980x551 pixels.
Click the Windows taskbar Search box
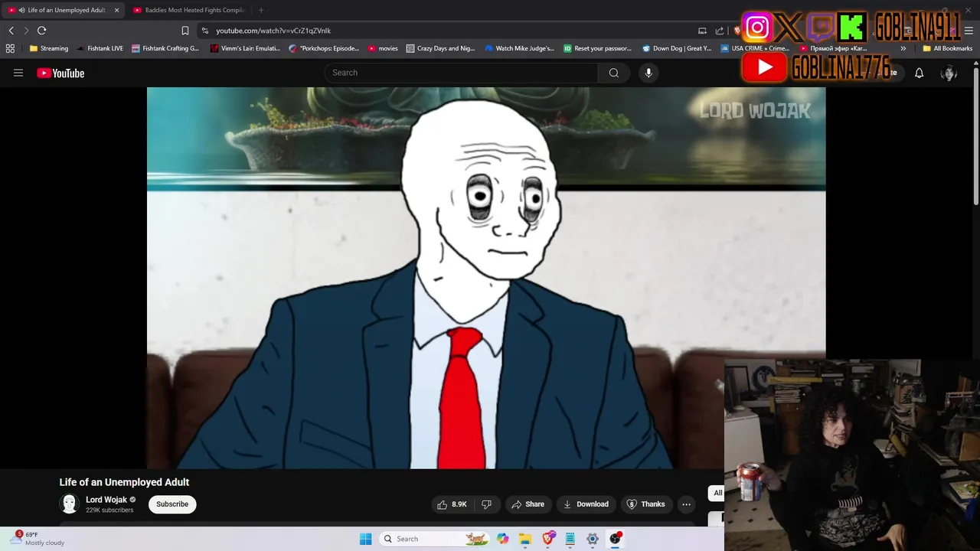433,539
